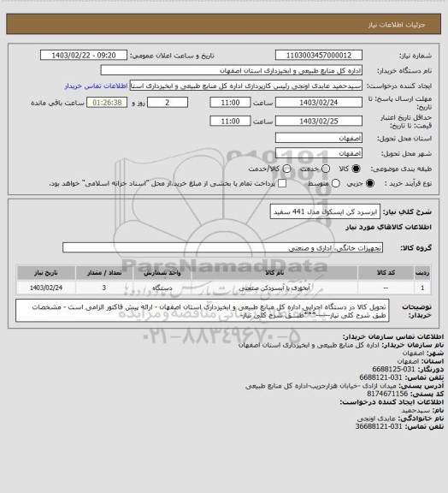448x493 pixels.
Task: Click the general description field آبسرد کن ایسکول
Action: tap(325, 211)
